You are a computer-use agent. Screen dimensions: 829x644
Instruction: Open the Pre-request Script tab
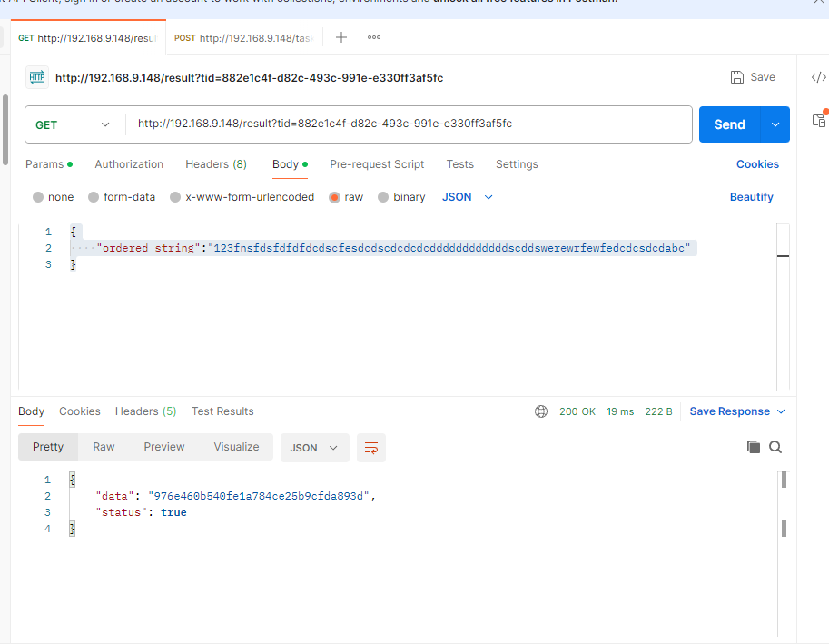(x=377, y=164)
